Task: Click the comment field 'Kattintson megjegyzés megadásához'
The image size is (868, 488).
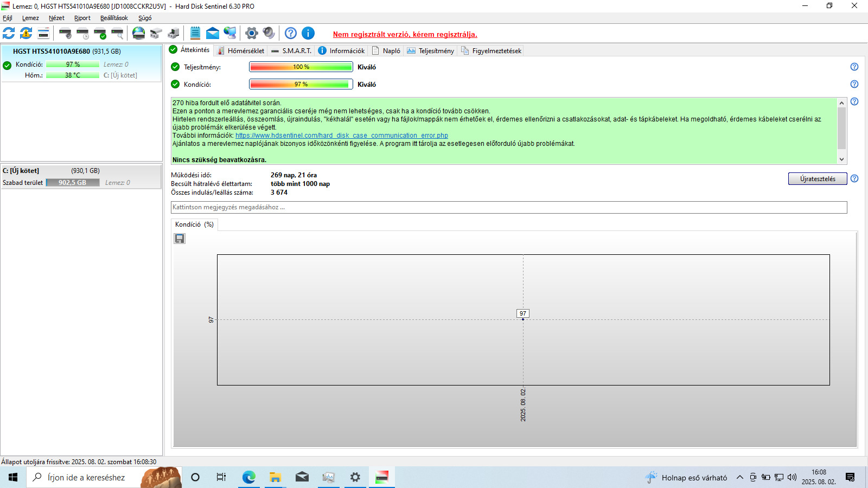Action: [509, 207]
